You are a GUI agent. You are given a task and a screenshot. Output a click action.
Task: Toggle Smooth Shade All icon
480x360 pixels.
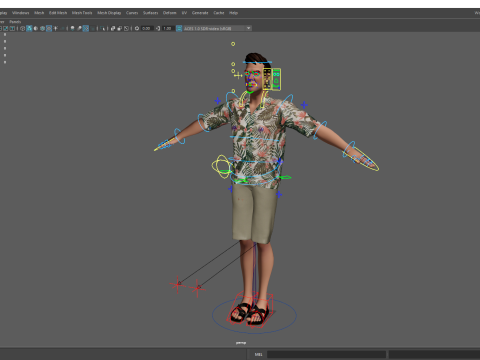pyautogui.click(x=29, y=28)
